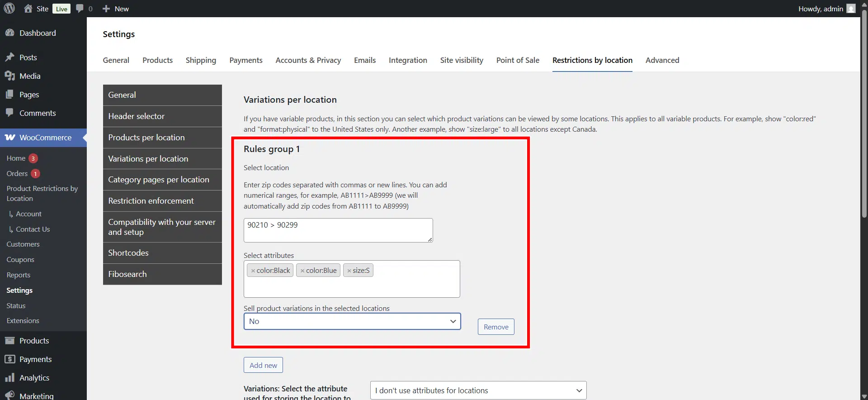Open Analytics via the bar chart icon
Image resolution: width=868 pixels, height=400 pixels.
(x=9, y=378)
